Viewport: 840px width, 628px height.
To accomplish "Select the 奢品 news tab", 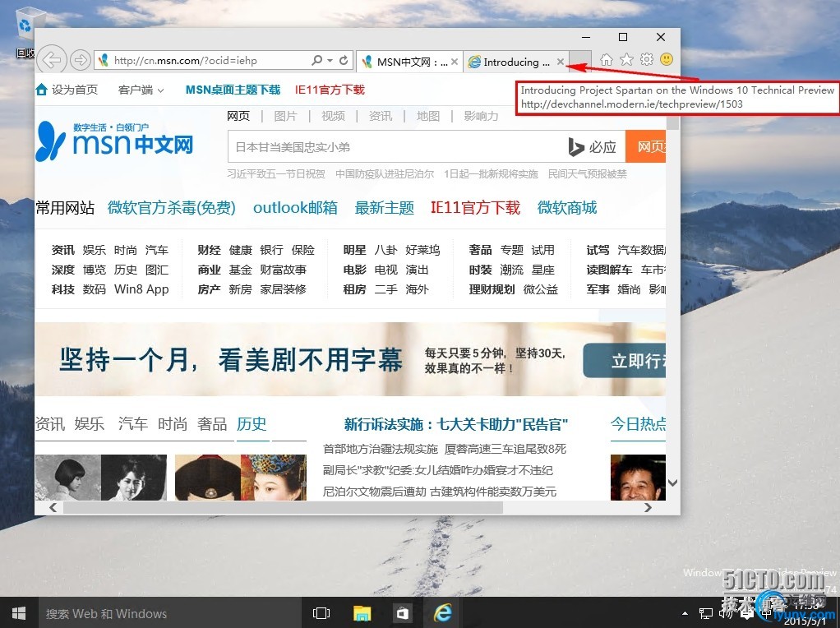I will [212, 424].
